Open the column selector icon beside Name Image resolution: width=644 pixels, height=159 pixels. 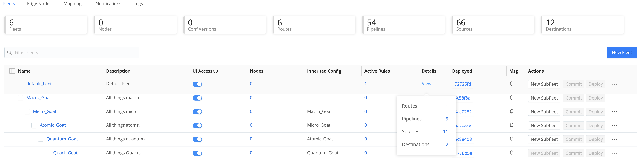[12, 71]
